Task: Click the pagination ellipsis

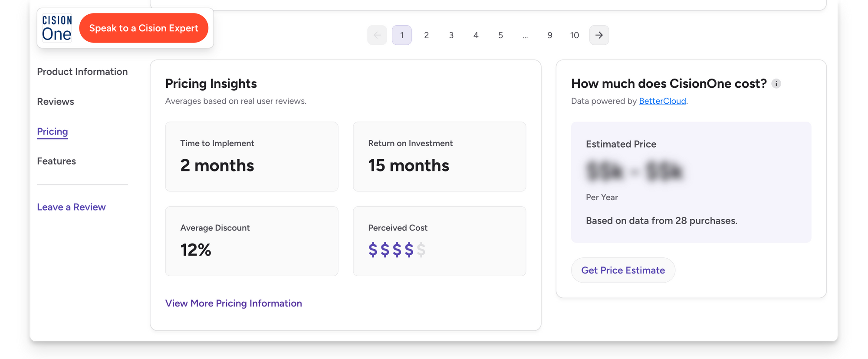Action: pyautogui.click(x=525, y=36)
